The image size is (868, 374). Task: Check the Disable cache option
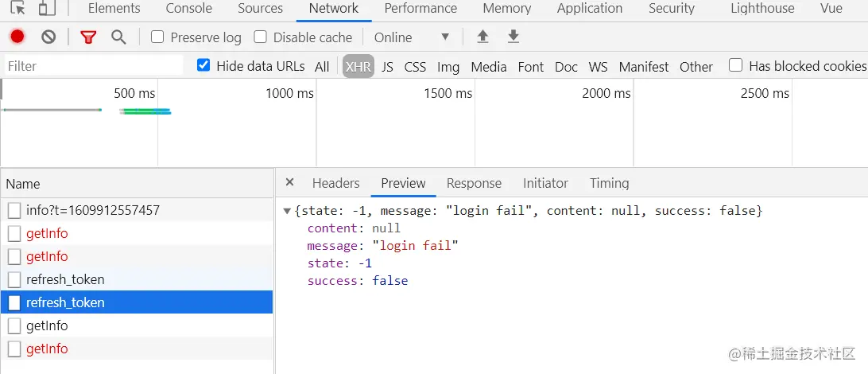[260, 37]
